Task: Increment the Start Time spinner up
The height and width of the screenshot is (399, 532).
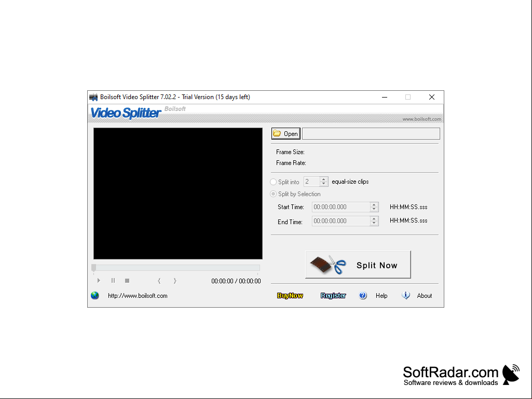Action: click(x=374, y=204)
